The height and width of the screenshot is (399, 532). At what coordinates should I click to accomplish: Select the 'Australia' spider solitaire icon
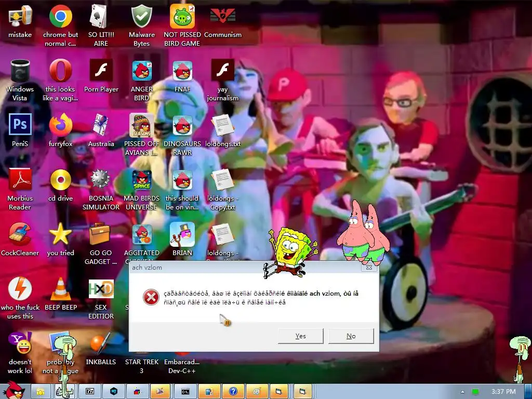101,125
